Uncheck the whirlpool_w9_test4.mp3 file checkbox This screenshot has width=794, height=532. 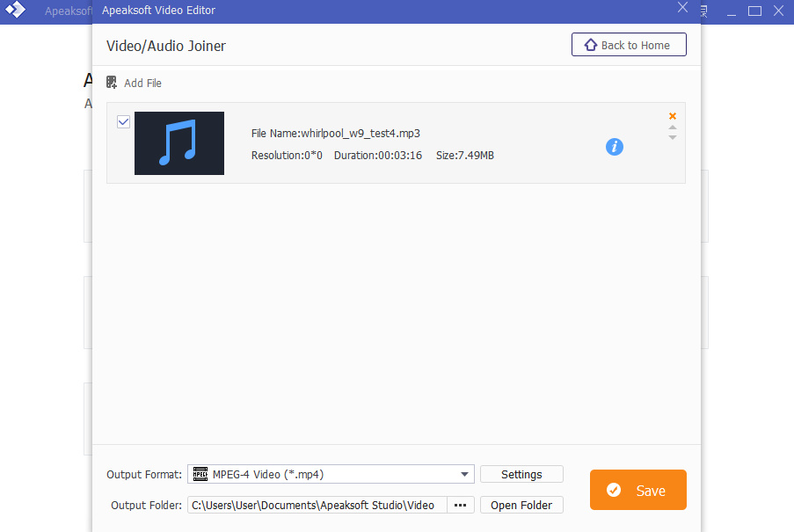124,122
